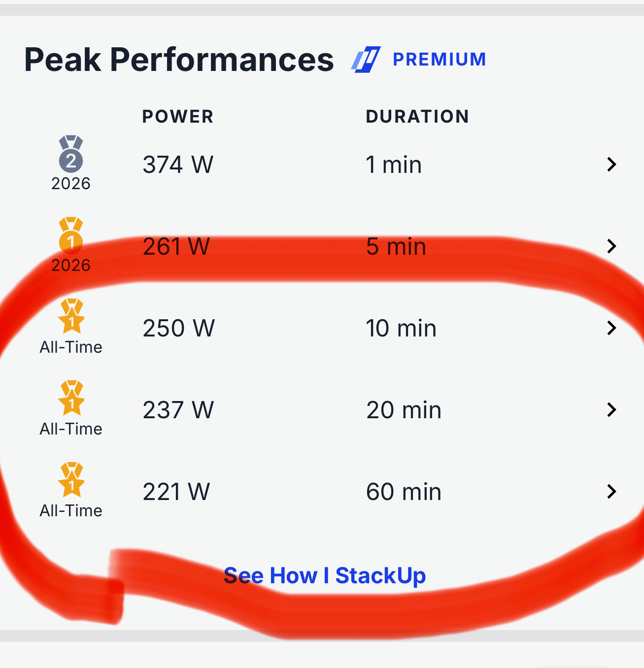Click the All-Time medal beside 250 W

[x=71, y=317]
